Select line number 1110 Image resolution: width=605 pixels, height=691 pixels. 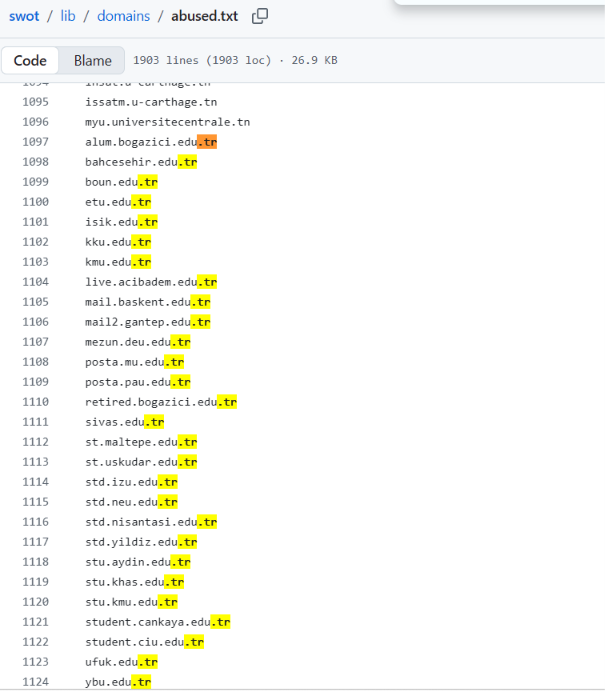[36, 402]
